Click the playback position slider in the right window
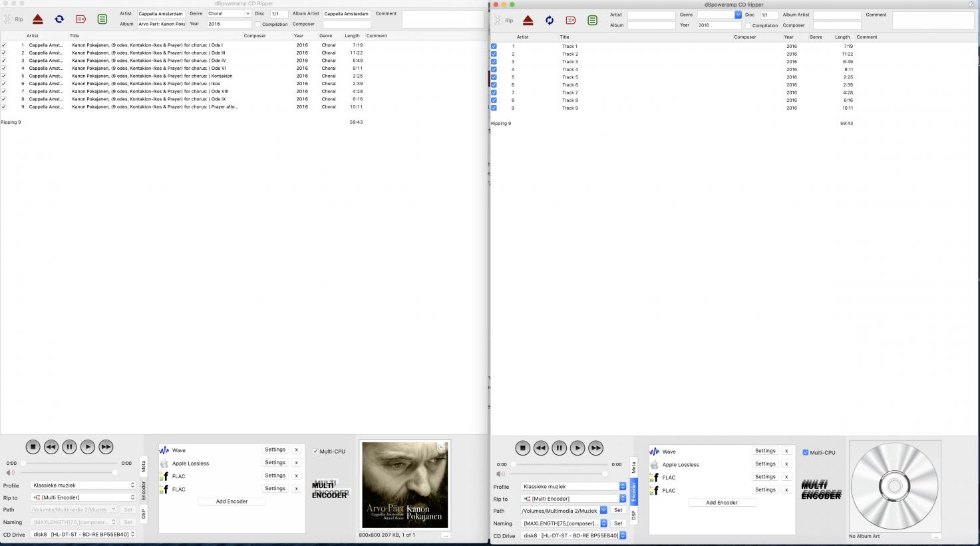Viewport: 980px width, 546px height. click(x=560, y=465)
